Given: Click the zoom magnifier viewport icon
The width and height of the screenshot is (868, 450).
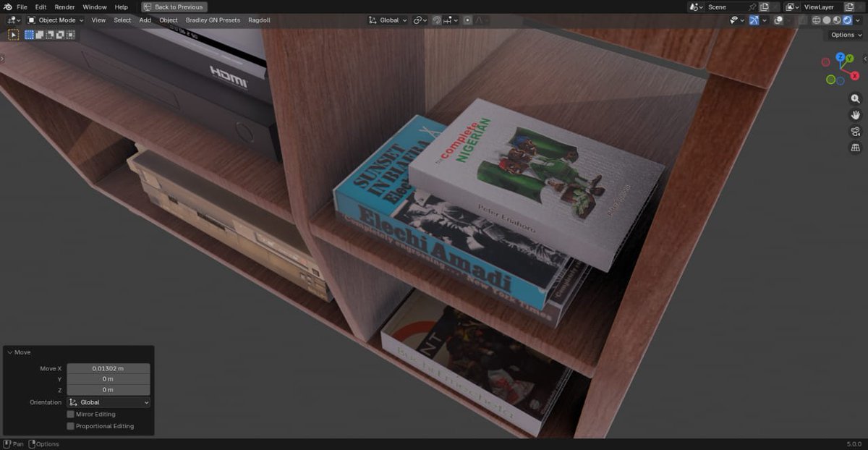Looking at the screenshot, I should click(856, 98).
